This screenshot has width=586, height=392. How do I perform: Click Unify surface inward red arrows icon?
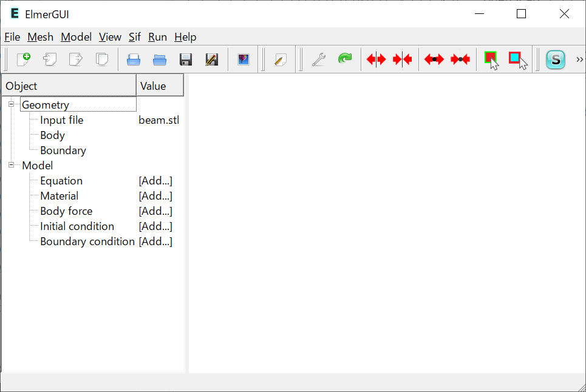click(403, 59)
